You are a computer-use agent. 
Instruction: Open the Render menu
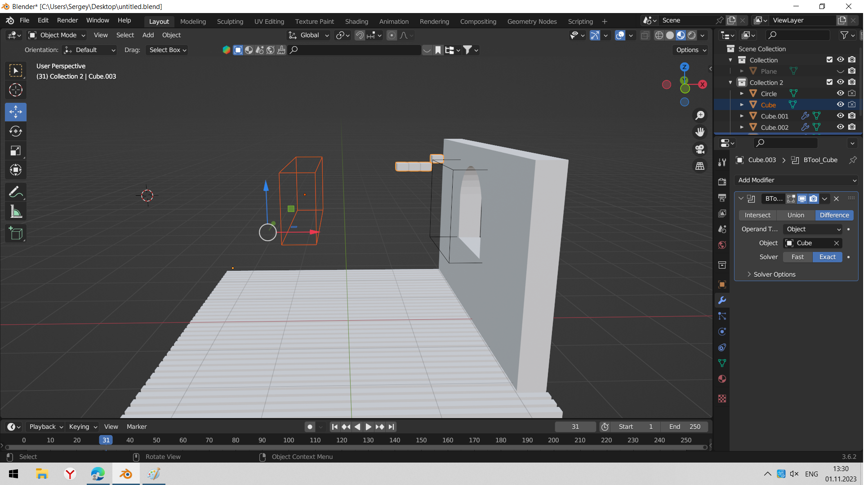[67, 21]
